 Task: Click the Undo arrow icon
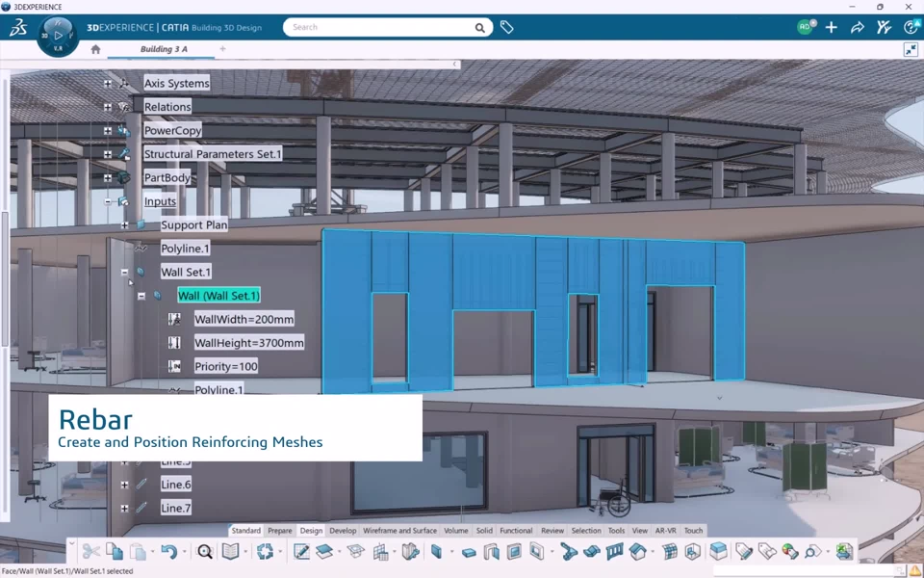169,551
